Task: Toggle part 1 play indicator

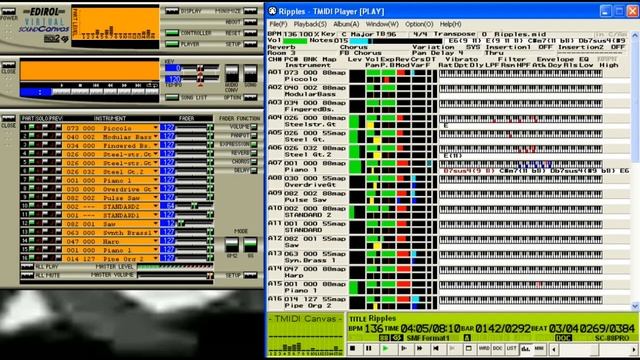Action: (31, 127)
